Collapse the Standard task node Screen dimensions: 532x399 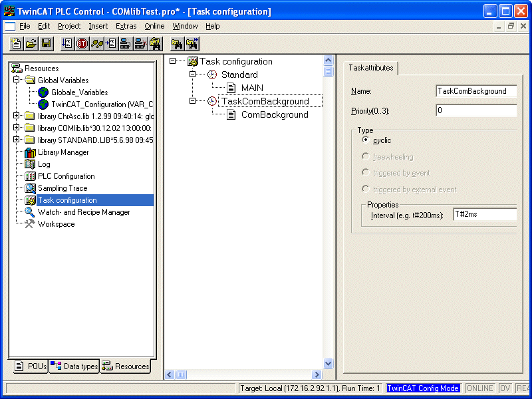pos(192,74)
